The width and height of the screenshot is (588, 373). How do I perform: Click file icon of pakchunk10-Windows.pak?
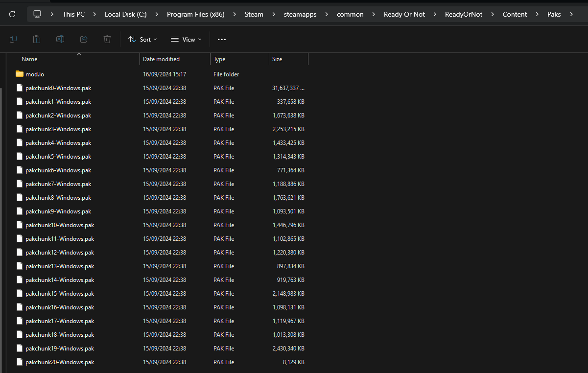click(x=20, y=225)
